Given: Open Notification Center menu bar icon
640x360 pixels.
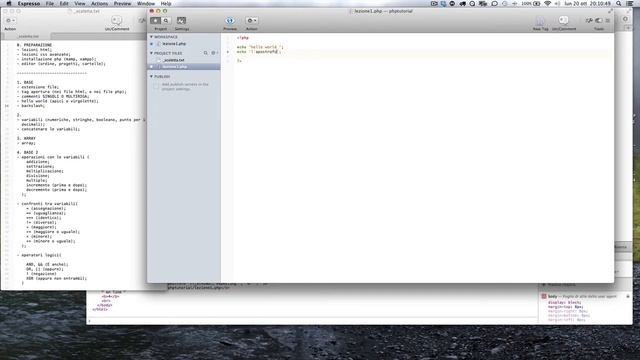Looking at the screenshot, I should tap(630, 3).
